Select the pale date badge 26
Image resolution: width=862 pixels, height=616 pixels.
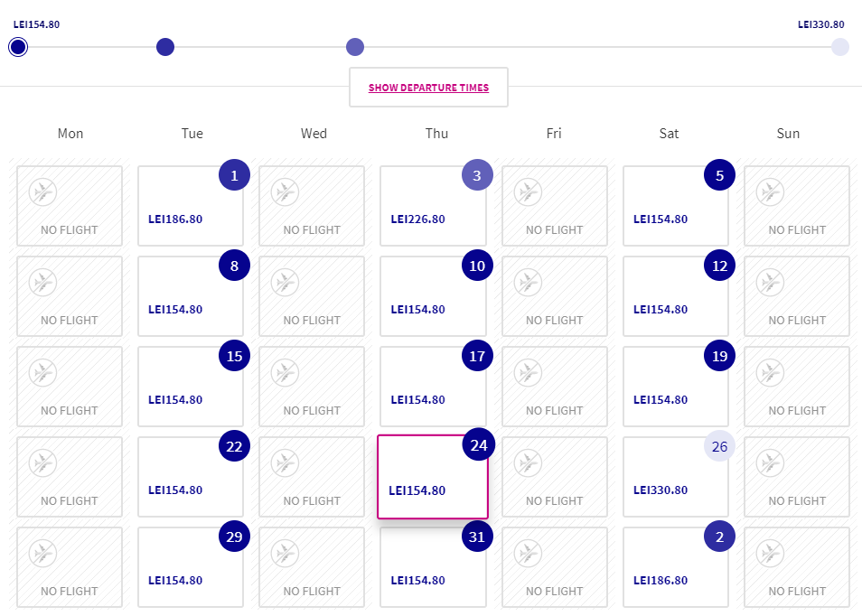click(719, 446)
